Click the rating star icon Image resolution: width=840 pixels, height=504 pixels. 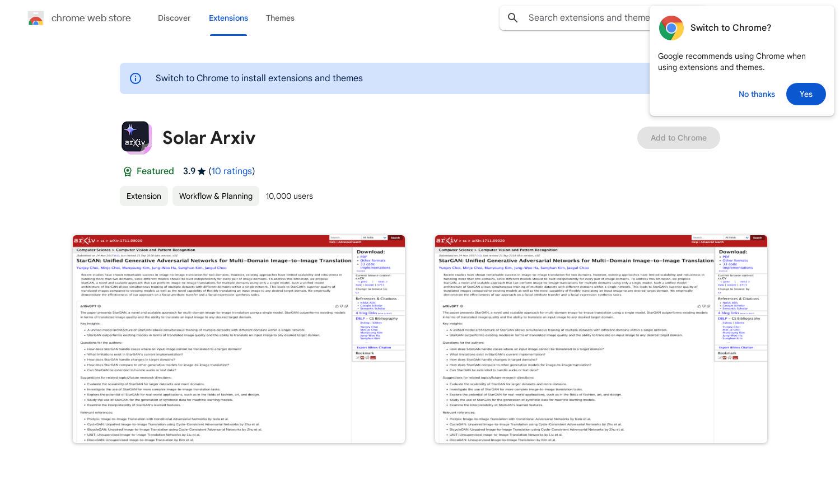point(202,171)
